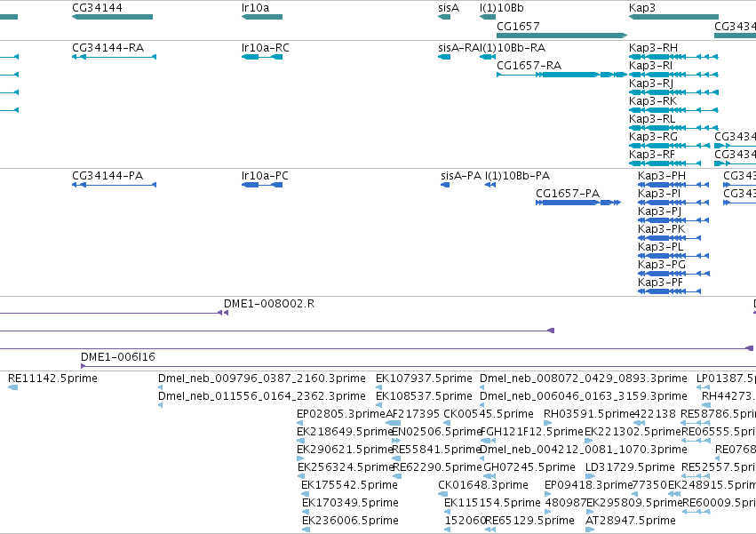Click the Ir10a-RC transcript glyph
Image resolution: width=756 pixels, height=534 pixels.
coord(262,57)
